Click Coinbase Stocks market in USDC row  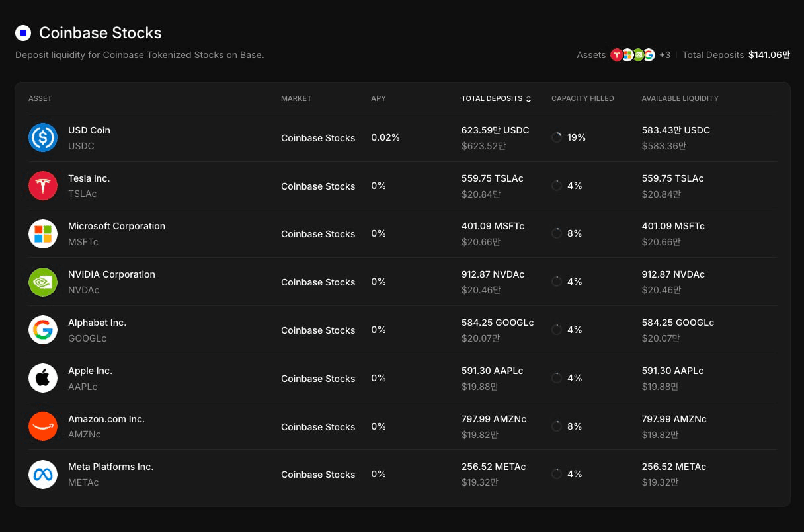(318, 138)
